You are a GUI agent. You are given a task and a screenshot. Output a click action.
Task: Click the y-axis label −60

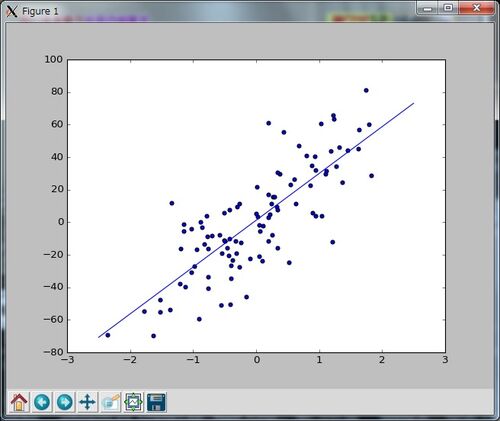pyautogui.click(x=54, y=320)
